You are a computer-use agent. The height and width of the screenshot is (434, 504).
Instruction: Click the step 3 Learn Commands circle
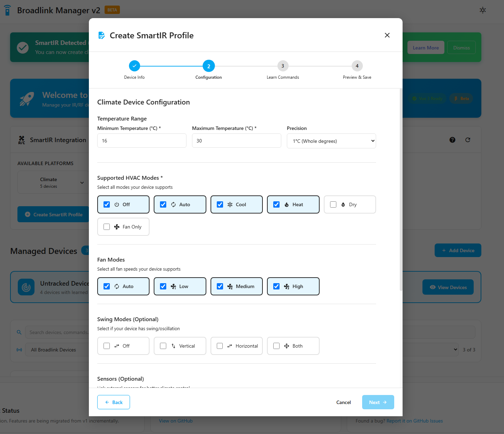click(283, 66)
